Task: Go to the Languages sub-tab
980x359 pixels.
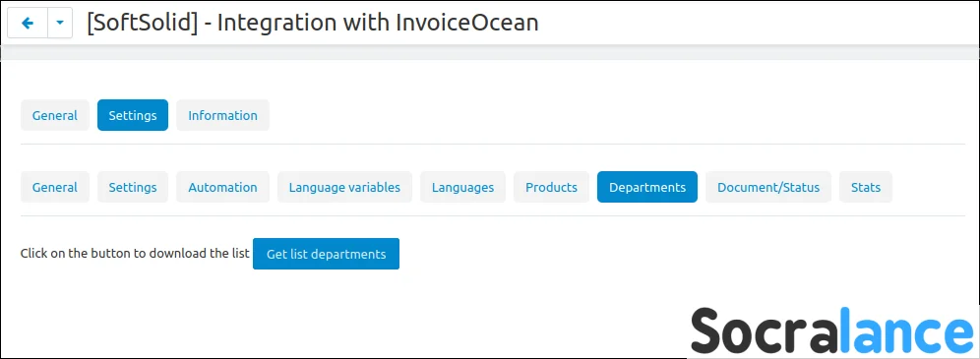Action: pos(462,187)
